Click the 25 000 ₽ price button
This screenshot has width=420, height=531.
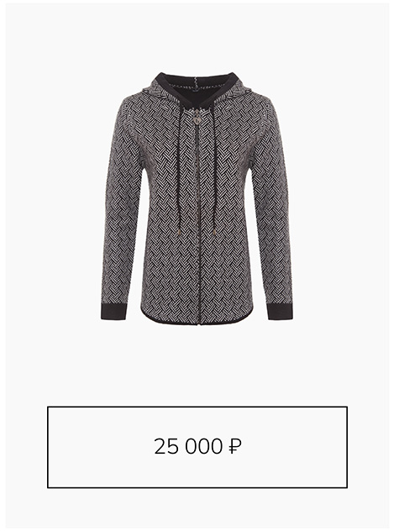[x=197, y=447]
